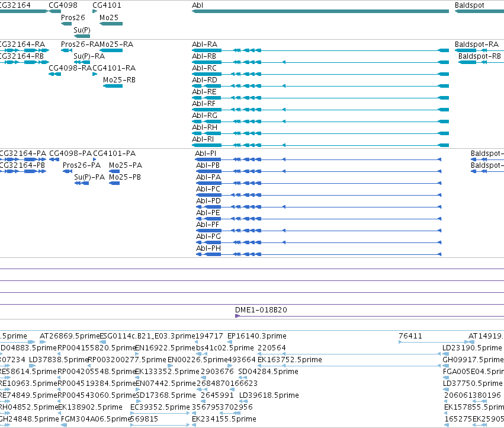Select the Abl-RA transcript glyph line
This screenshot has width=504, height=428.
pos(320,50)
